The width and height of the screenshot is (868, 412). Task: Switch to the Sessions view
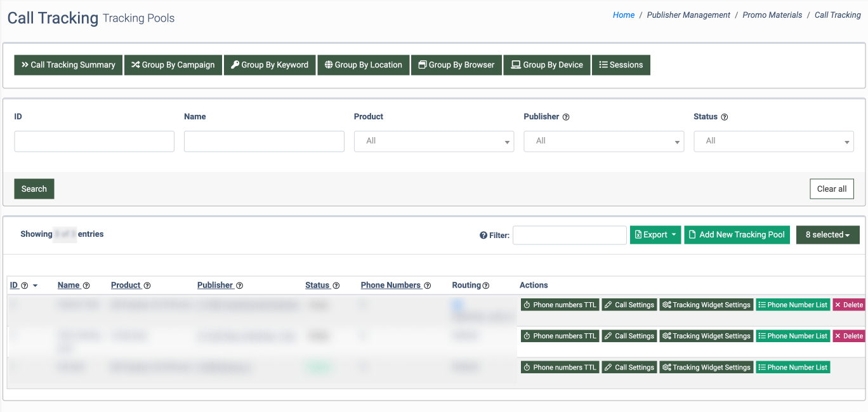621,65
